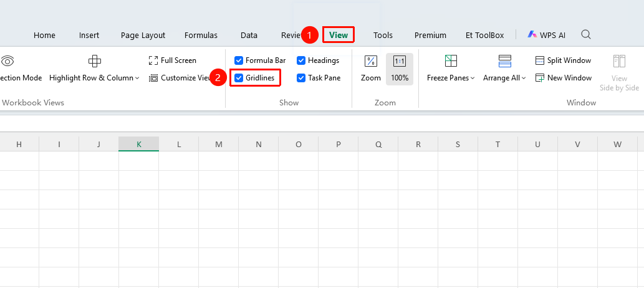Click the View tab
Viewport: 644px width, 288px height.
click(339, 36)
